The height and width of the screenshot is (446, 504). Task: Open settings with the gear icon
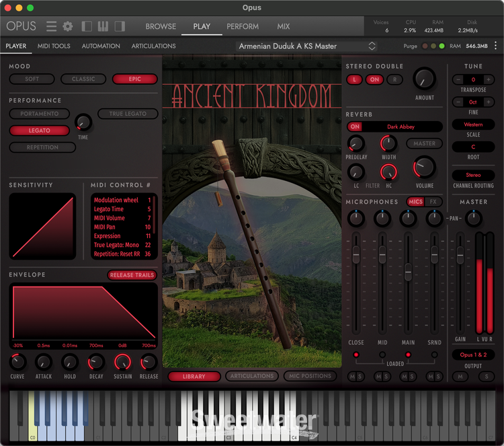(68, 26)
